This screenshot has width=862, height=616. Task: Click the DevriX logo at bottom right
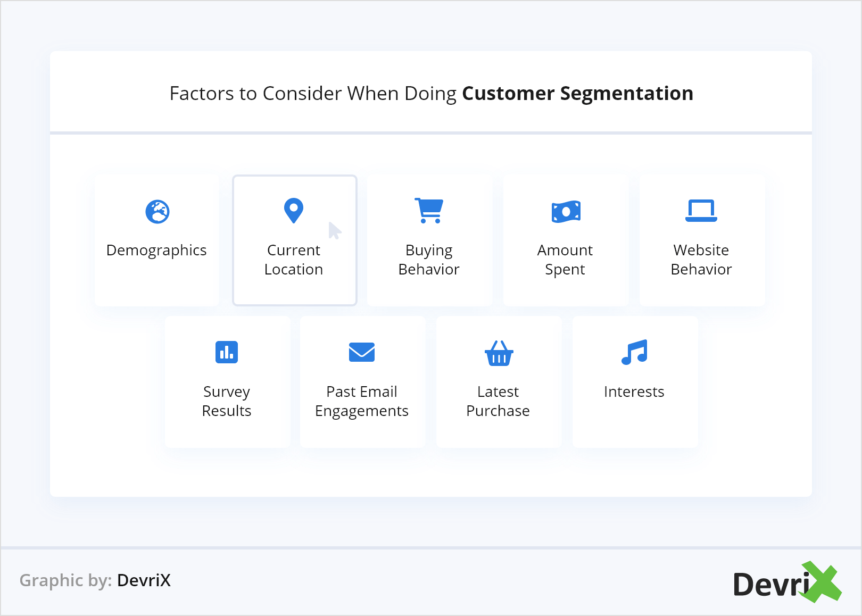tap(786, 582)
